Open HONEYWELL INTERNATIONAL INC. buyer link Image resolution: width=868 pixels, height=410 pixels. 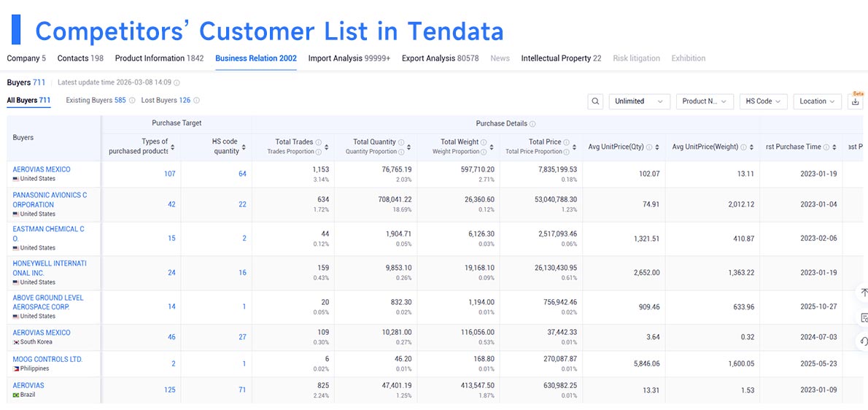pyautogui.click(x=50, y=268)
